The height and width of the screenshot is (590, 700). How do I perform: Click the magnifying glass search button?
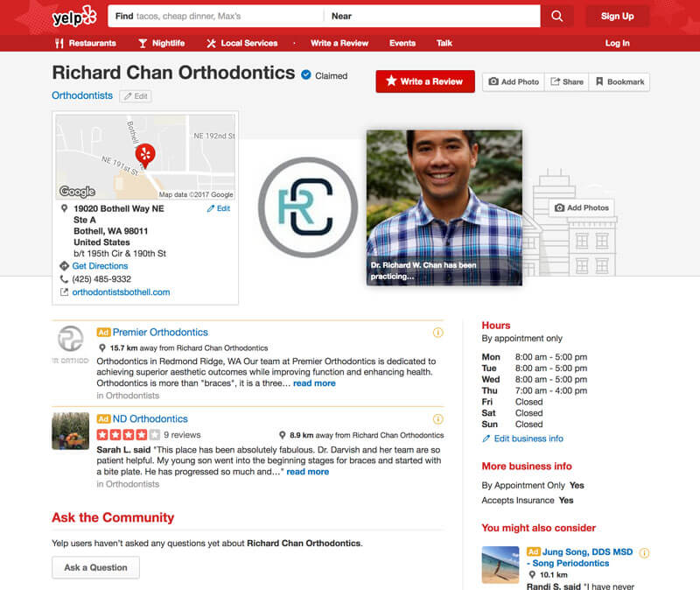pos(556,16)
